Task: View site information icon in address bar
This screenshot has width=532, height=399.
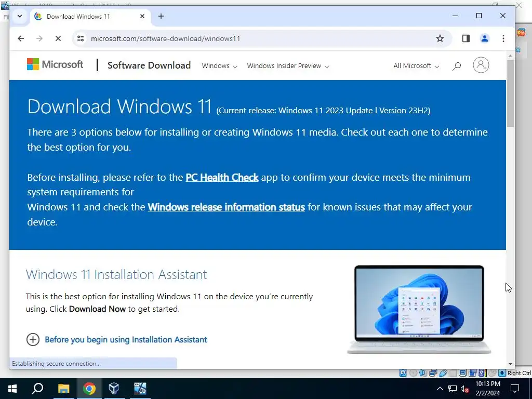Action: point(81,38)
